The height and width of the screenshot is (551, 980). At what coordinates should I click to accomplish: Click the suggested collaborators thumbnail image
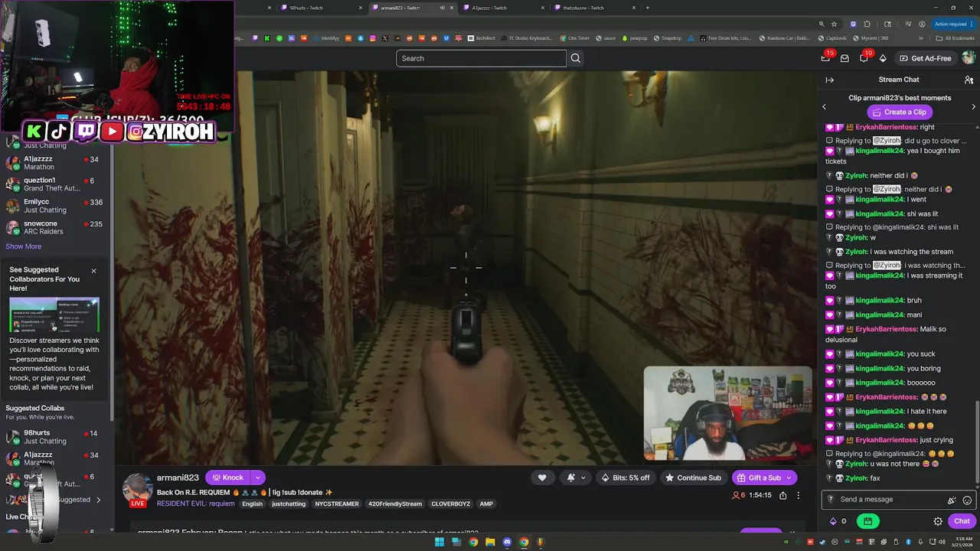coord(54,315)
